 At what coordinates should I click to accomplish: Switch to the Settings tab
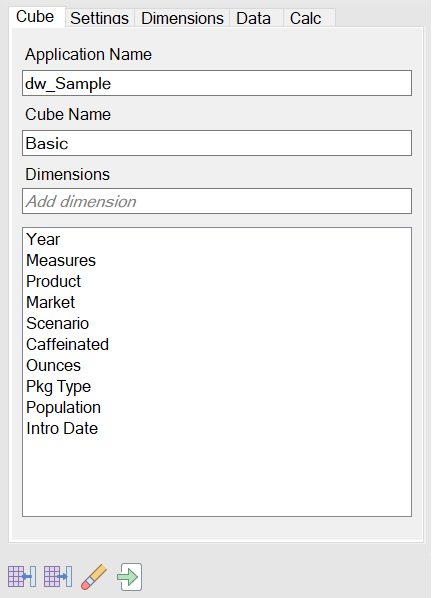pos(100,18)
